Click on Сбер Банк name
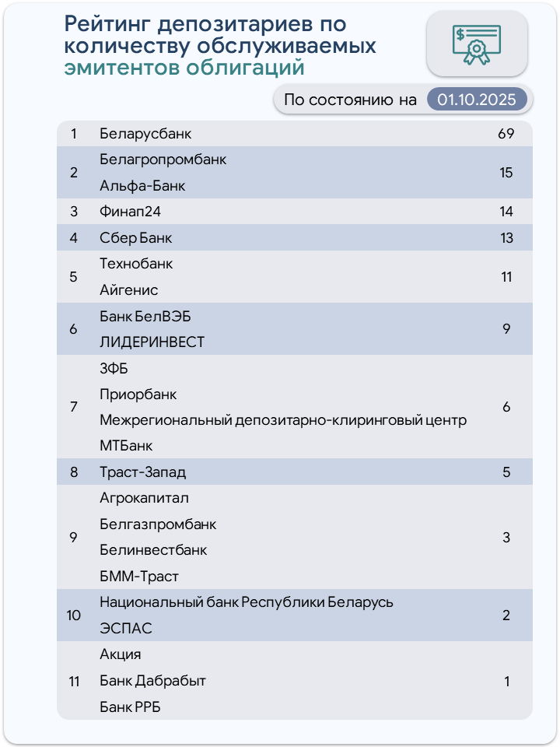Image resolution: width=560 pixels, height=747 pixels. click(136, 238)
